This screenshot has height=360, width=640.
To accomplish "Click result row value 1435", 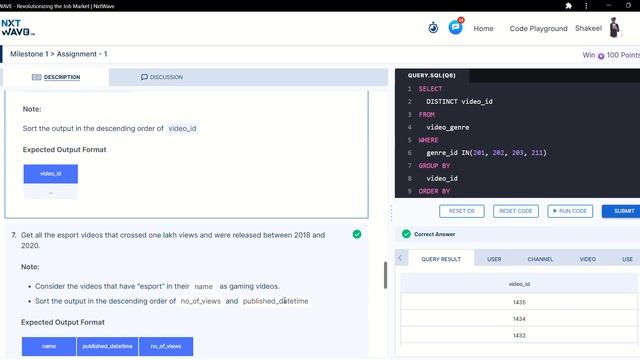I will tap(519, 302).
